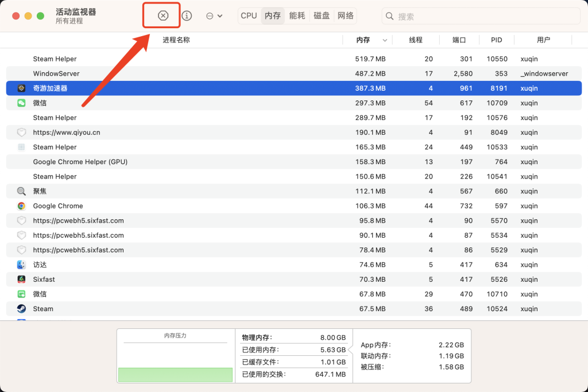Click the magnifier icon in search field
Screen dimensions: 588x392
point(390,16)
